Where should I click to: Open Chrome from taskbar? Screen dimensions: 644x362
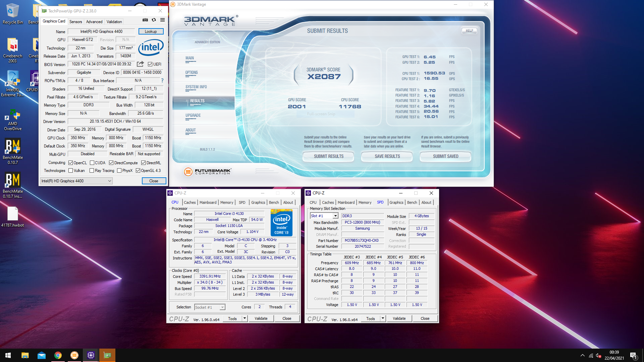point(58,355)
